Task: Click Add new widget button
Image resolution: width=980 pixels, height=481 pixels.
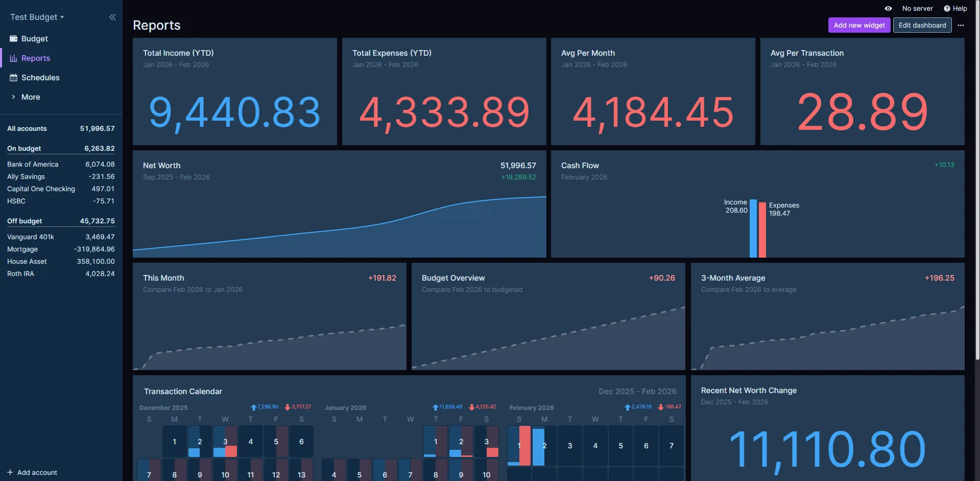Action: click(x=859, y=25)
